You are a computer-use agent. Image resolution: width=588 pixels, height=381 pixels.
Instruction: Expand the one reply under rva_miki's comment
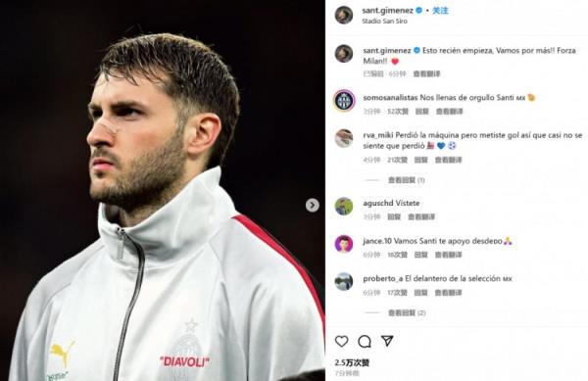[x=407, y=180]
